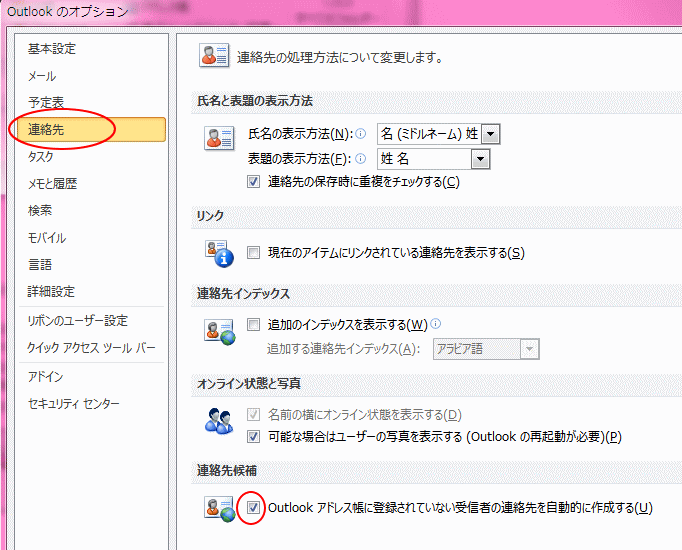Open リボンのユーザー設定 page
The height and width of the screenshot is (550, 682).
[x=77, y=321]
